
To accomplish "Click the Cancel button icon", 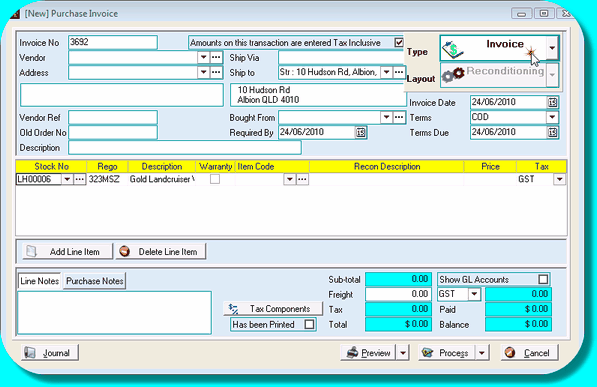I will [510, 353].
